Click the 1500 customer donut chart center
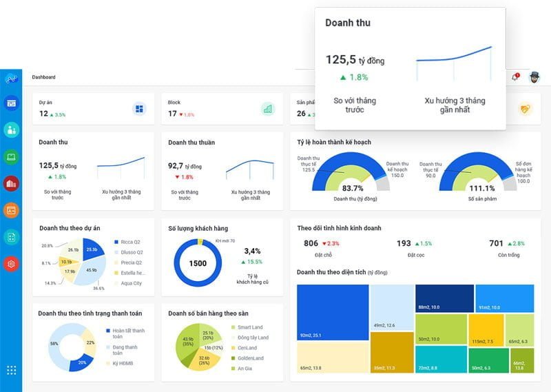The width and height of the screenshot is (551, 392). (x=198, y=263)
